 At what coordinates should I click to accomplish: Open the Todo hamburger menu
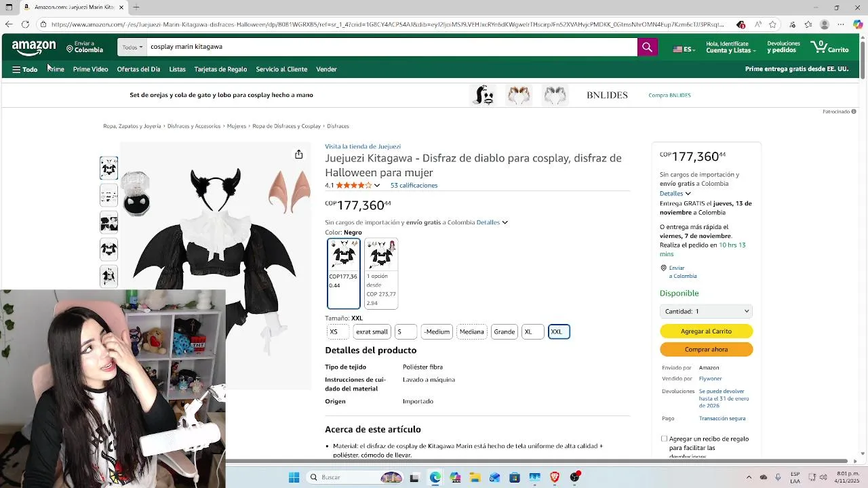coord(25,69)
